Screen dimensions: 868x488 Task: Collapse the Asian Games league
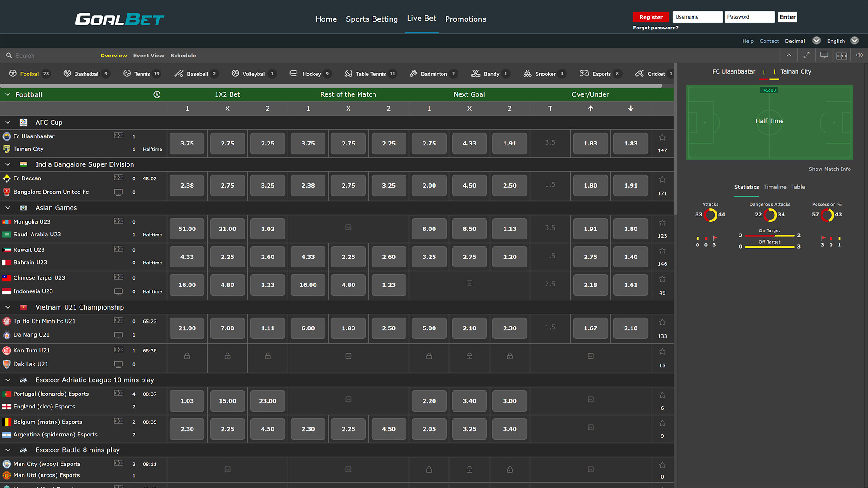tap(8, 208)
